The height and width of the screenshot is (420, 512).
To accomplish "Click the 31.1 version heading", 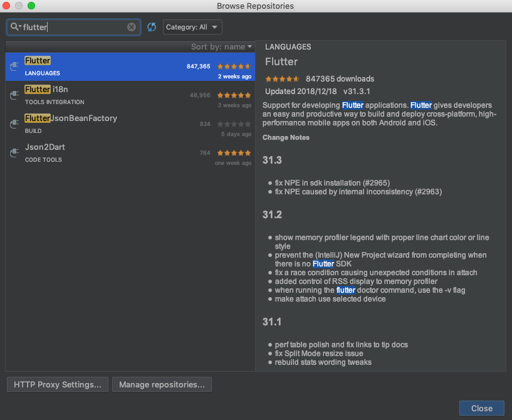I will point(272,322).
